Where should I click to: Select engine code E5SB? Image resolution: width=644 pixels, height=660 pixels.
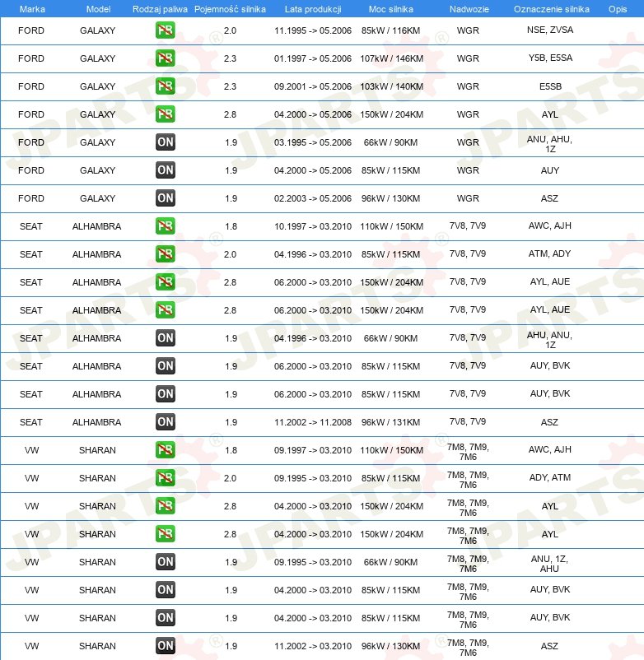[550, 86]
